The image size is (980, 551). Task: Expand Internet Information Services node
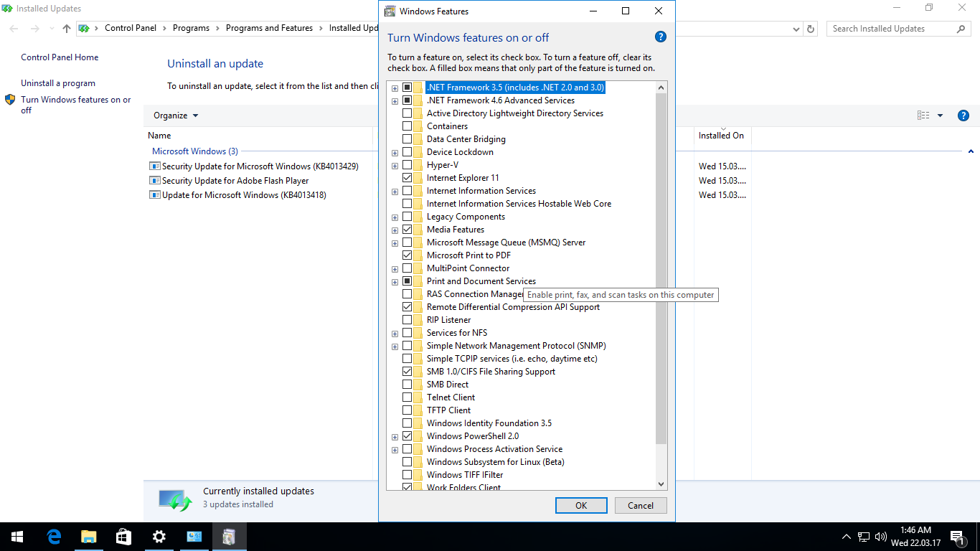[395, 192]
